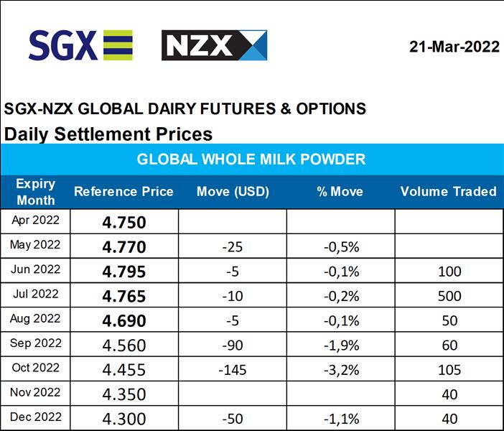Select the Nov 2022 expiry cell
Screen dimensions: 504x431
(36, 394)
